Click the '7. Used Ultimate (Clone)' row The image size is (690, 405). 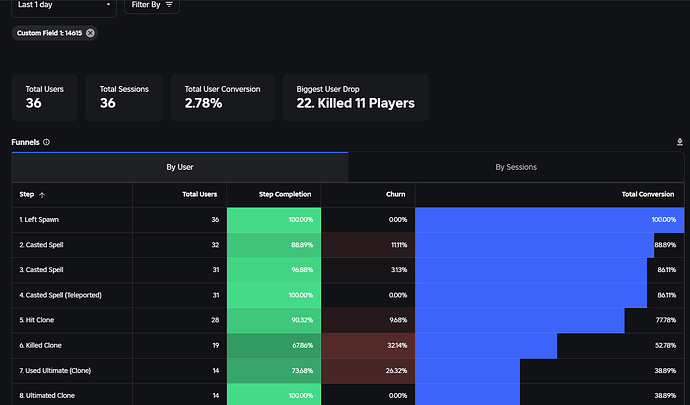pos(348,371)
